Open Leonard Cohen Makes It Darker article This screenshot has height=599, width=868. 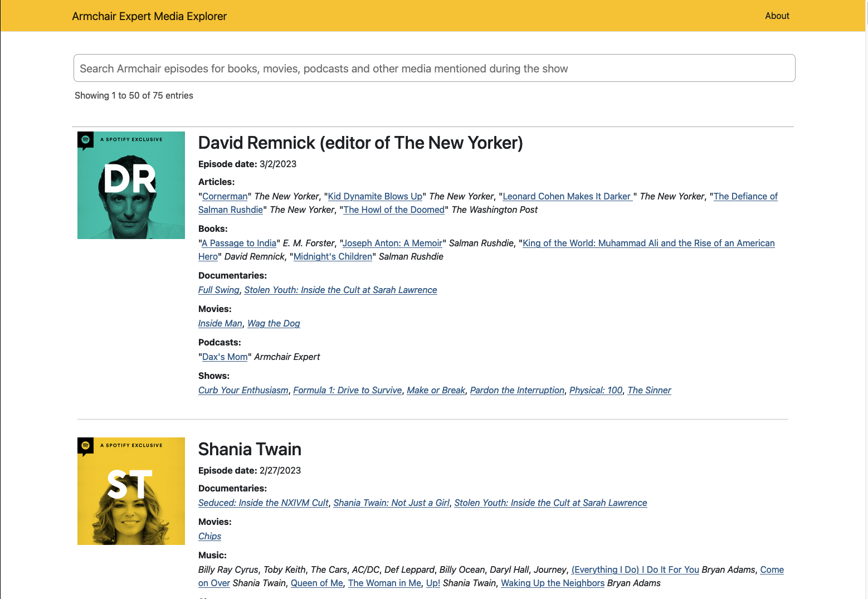tap(568, 196)
